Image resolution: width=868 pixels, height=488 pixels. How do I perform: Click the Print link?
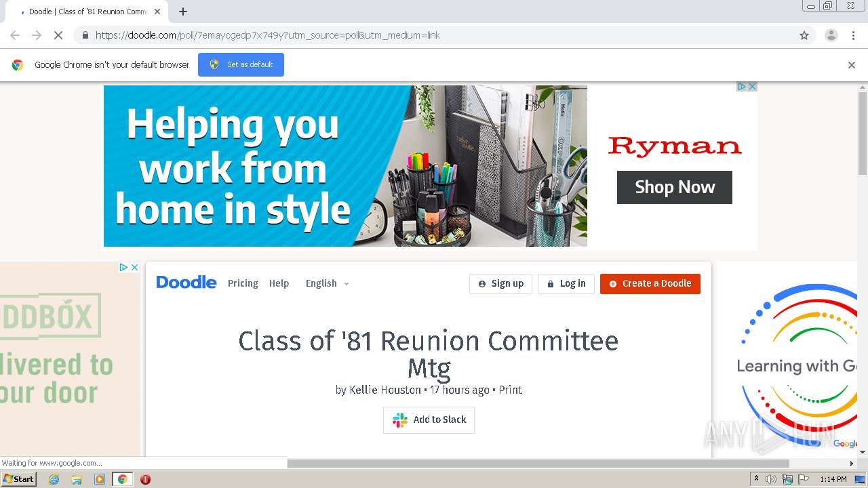click(511, 390)
